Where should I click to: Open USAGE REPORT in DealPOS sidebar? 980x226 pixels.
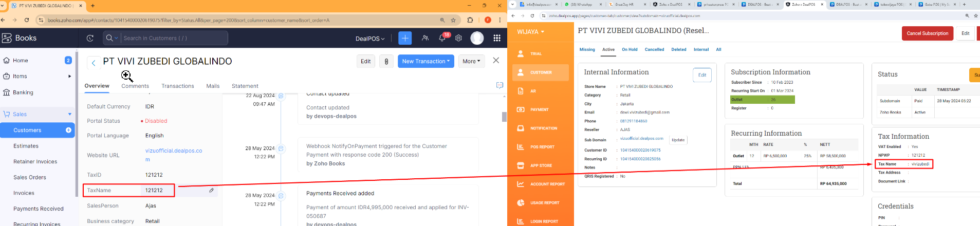[545, 203]
